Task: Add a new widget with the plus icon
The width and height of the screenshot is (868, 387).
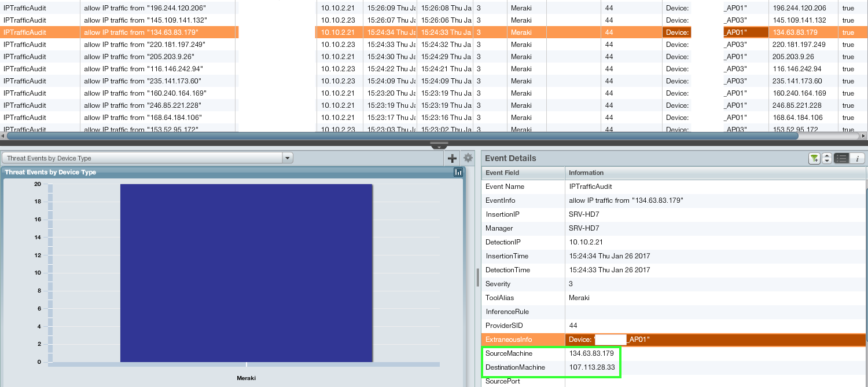Action: (x=453, y=158)
